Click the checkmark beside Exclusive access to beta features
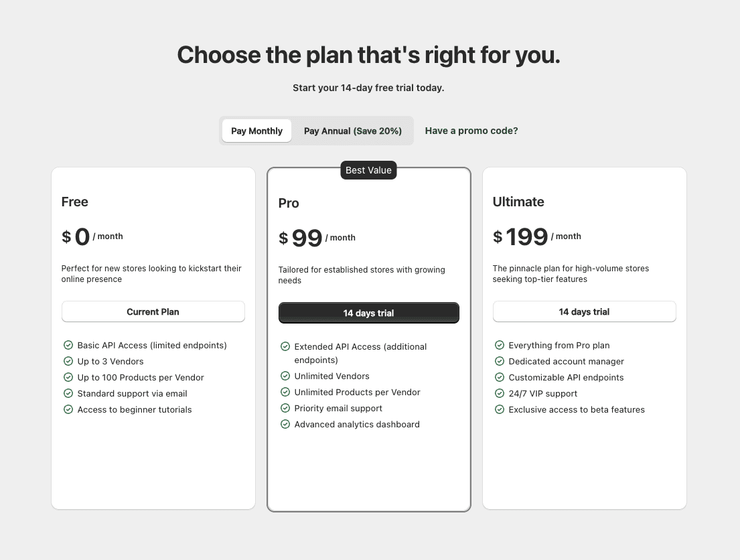 point(500,409)
